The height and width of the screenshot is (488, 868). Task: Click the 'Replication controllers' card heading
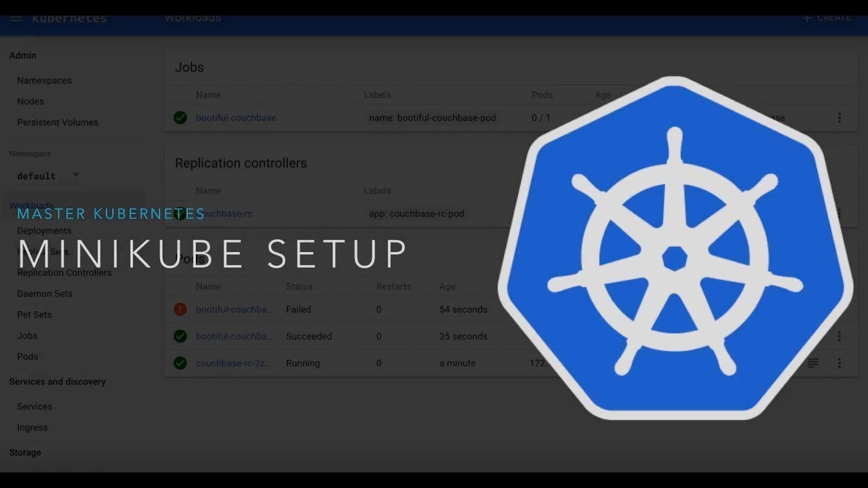coord(241,163)
